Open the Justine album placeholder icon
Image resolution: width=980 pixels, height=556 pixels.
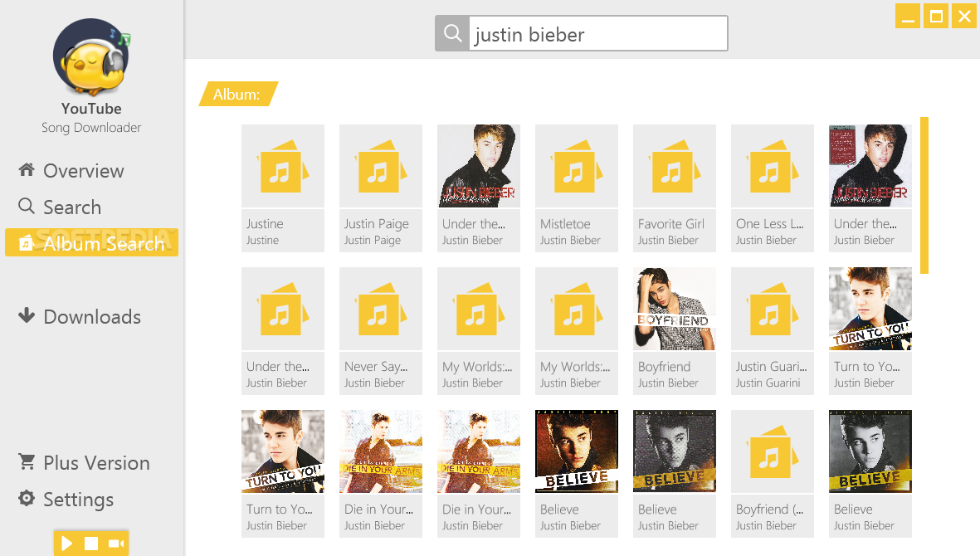pyautogui.click(x=282, y=166)
